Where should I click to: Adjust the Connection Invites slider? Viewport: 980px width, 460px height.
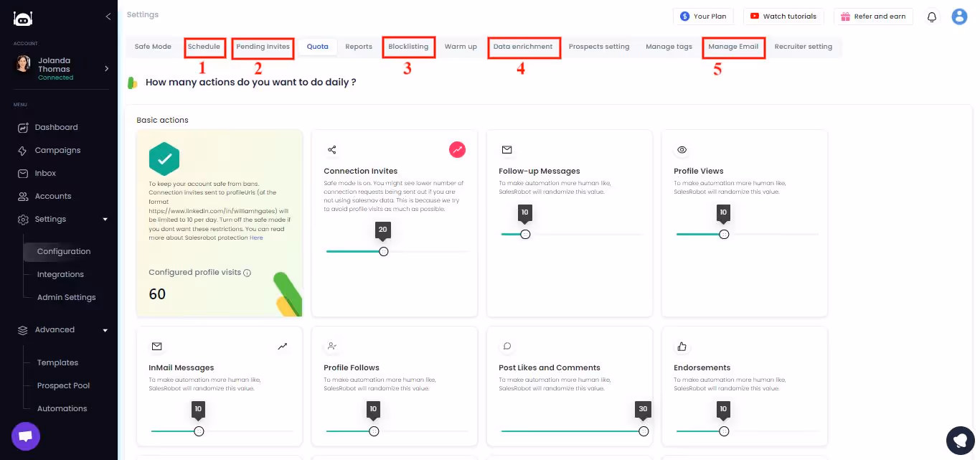(x=383, y=251)
